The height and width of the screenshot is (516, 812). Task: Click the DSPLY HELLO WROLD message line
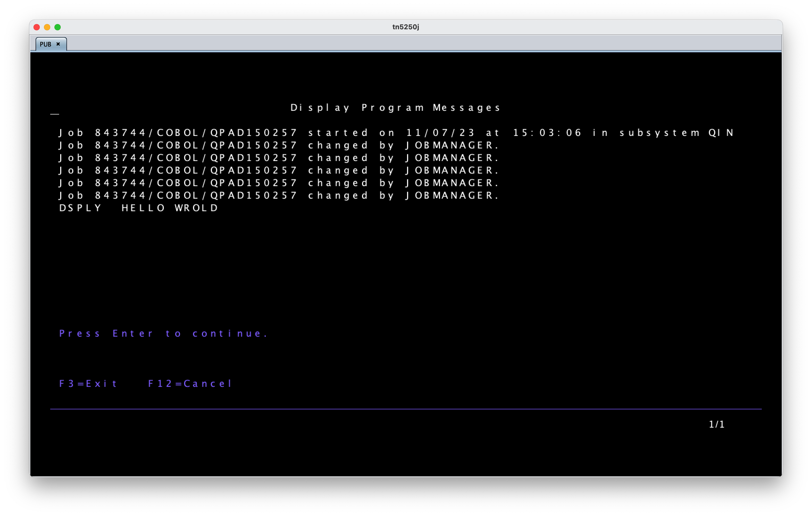(139, 208)
